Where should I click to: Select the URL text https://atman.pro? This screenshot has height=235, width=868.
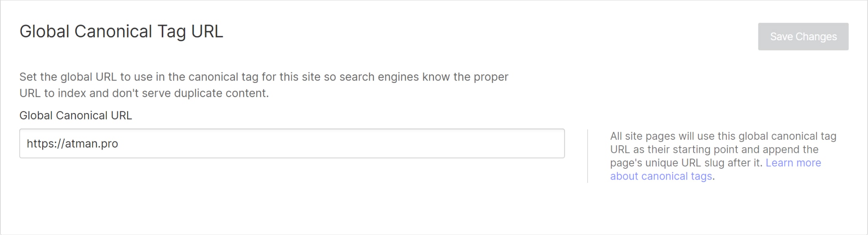72,143
